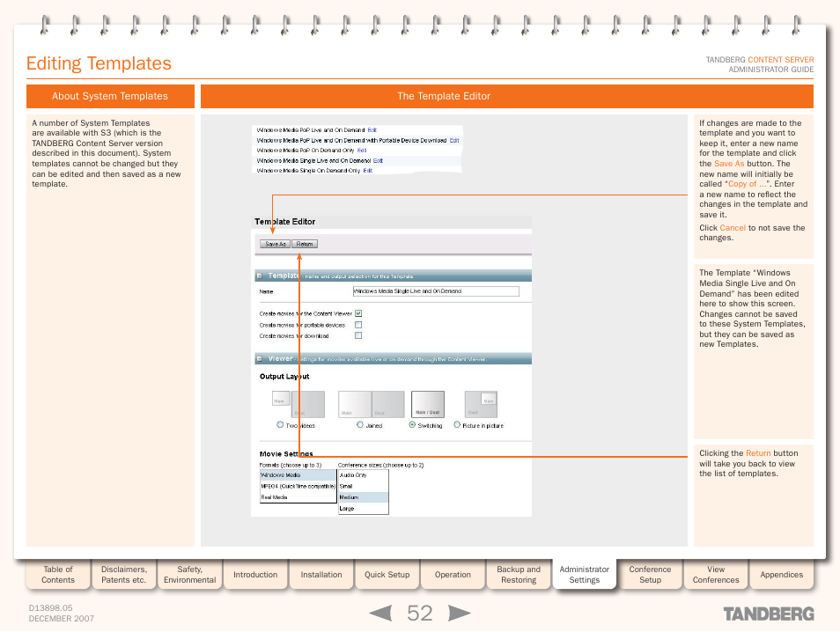Open the Disclaimers, Patents etc. tab
Viewport: 840px width, 632px height.
pos(124,575)
